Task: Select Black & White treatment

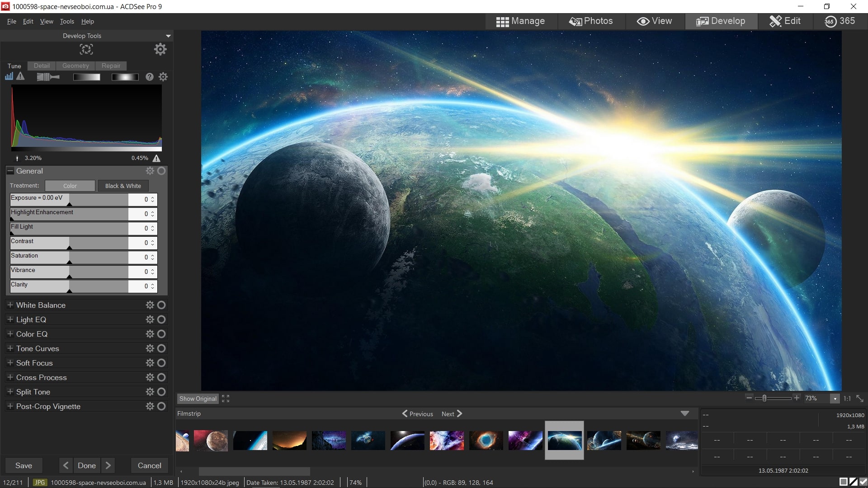Action: (x=123, y=186)
